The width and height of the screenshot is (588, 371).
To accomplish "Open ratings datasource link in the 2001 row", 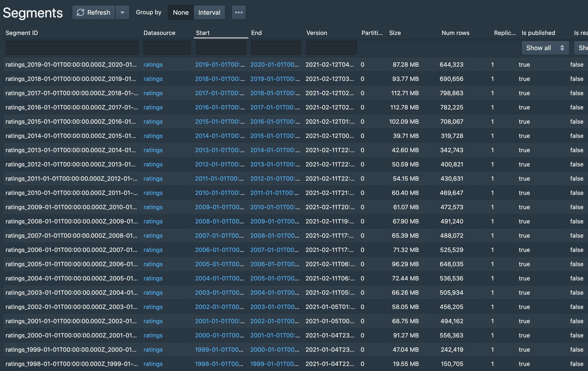I will pyautogui.click(x=153, y=321).
